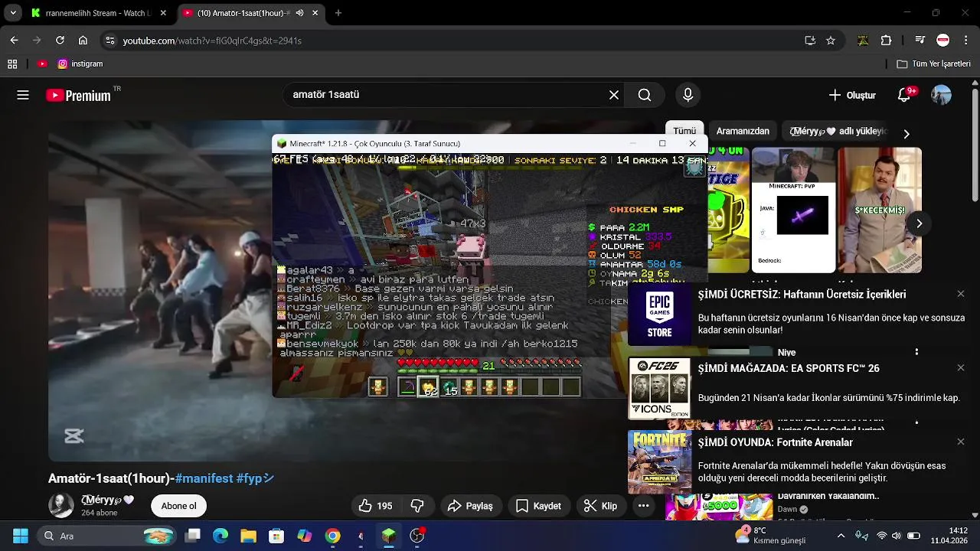This screenshot has height=551, width=980.
Task: Open the media controls icon
Action: pos(920,41)
